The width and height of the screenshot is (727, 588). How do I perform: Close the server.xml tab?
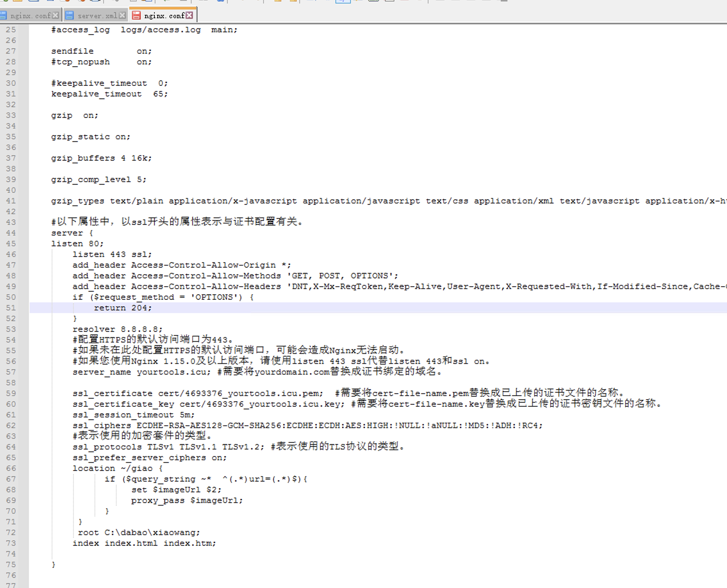point(123,15)
